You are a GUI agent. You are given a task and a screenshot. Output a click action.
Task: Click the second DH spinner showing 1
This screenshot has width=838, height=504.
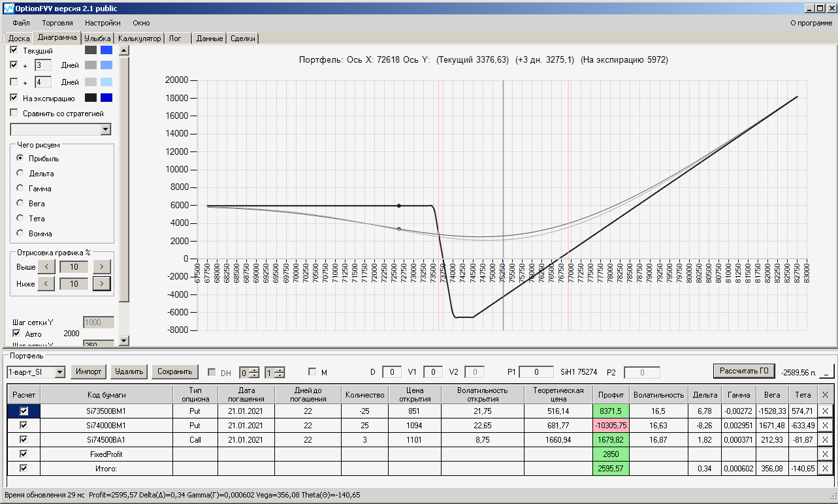click(x=274, y=372)
